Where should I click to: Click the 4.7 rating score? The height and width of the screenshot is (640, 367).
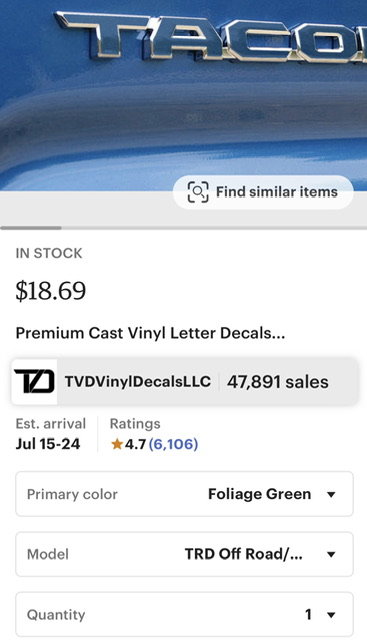tap(136, 444)
